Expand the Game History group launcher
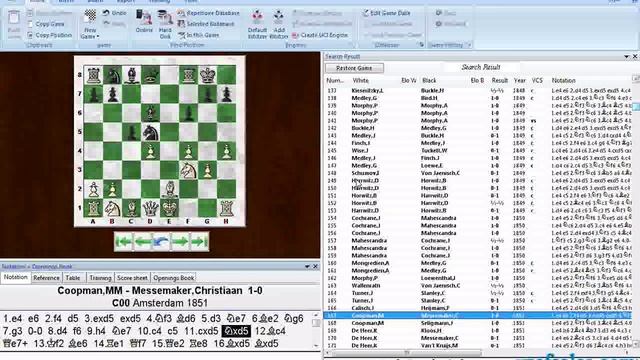This screenshot has height=360, width=640. pyautogui.click(x=469, y=45)
